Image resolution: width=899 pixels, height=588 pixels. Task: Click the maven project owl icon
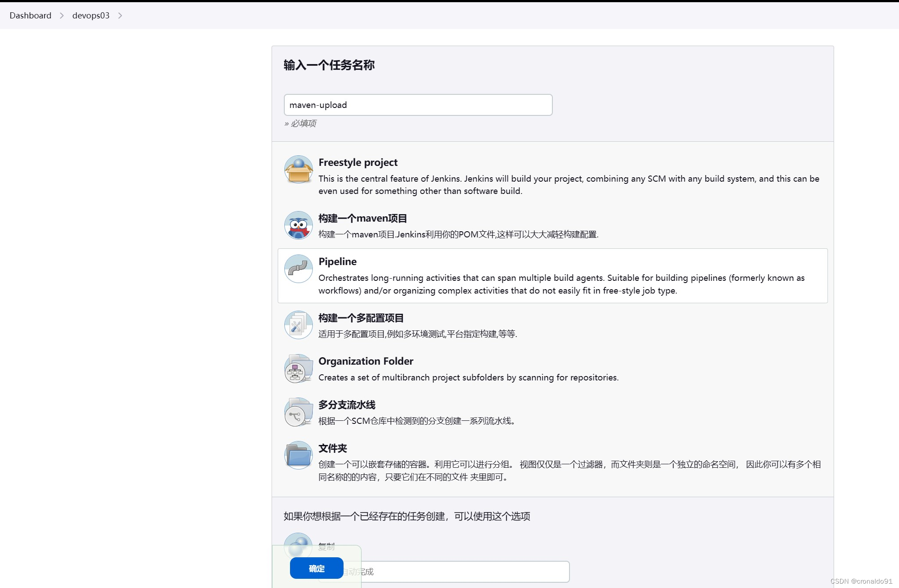[298, 225]
